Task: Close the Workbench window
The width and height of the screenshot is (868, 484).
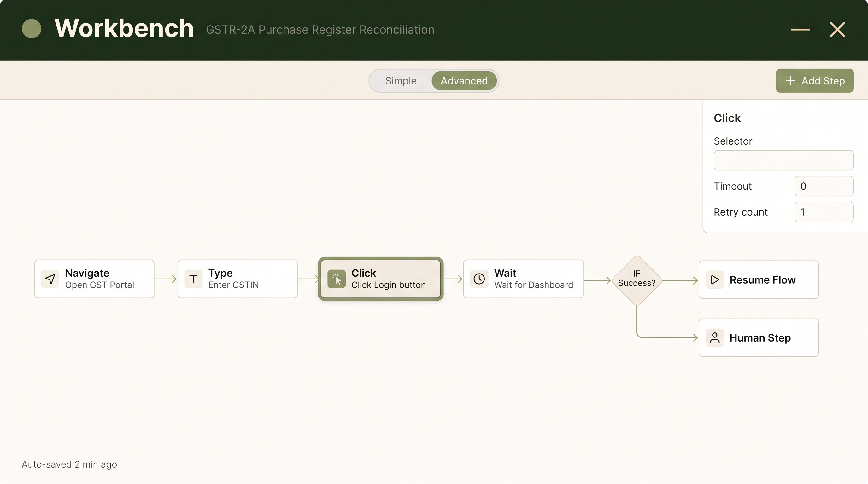Action: [x=837, y=30]
